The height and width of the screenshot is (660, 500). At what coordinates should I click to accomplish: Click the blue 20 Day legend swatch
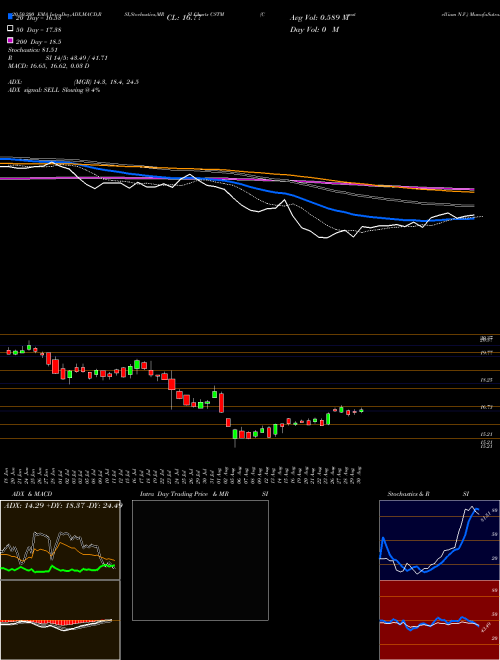pos(10,18)
